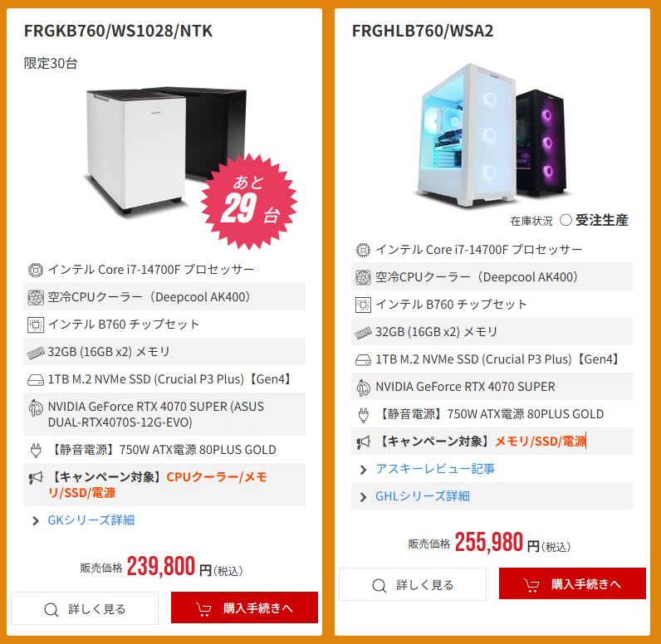Click the white and black GK case image

click(167, 149)
